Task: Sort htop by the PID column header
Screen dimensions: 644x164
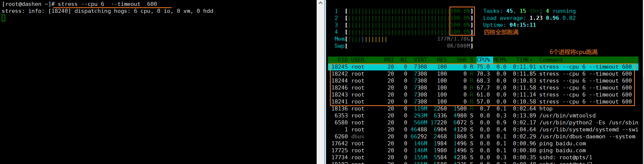Action: (x=343, y=60)
